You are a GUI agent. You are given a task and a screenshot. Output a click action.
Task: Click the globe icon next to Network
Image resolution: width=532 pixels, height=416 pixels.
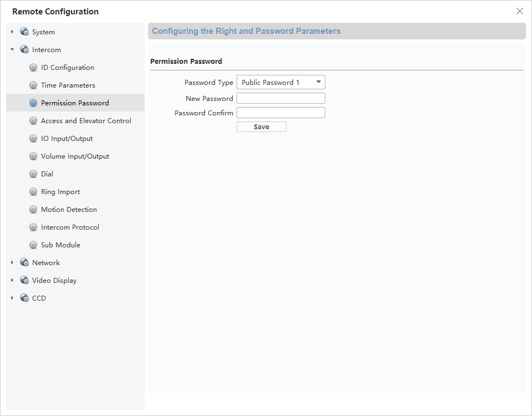(24, 263)
